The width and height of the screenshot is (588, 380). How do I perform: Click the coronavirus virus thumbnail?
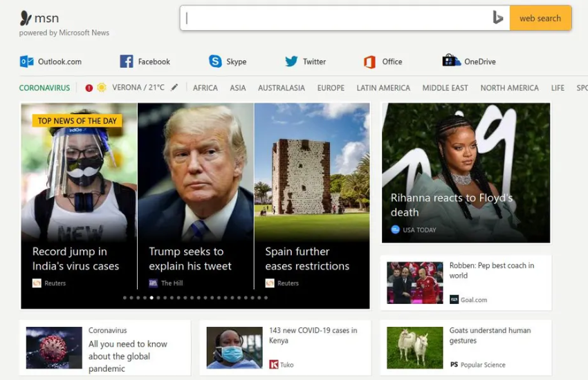[54, 348]
